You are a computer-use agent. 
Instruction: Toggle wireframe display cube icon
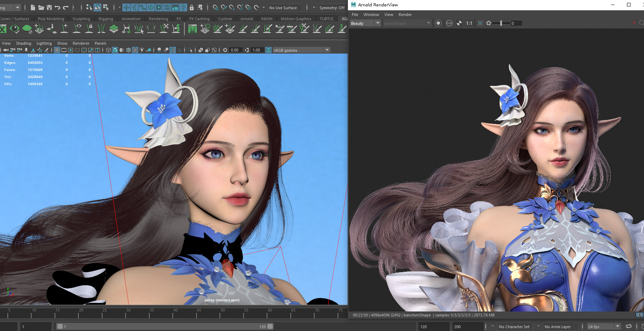pos(108,50)
